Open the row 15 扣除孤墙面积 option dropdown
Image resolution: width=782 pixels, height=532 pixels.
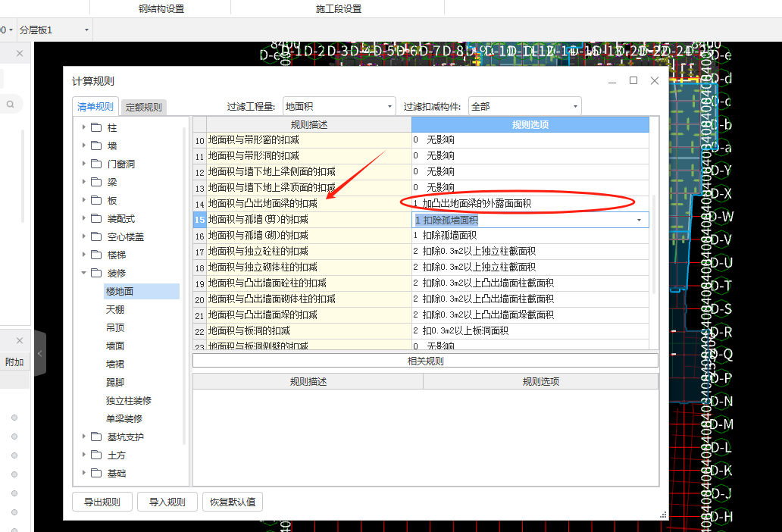639,220
